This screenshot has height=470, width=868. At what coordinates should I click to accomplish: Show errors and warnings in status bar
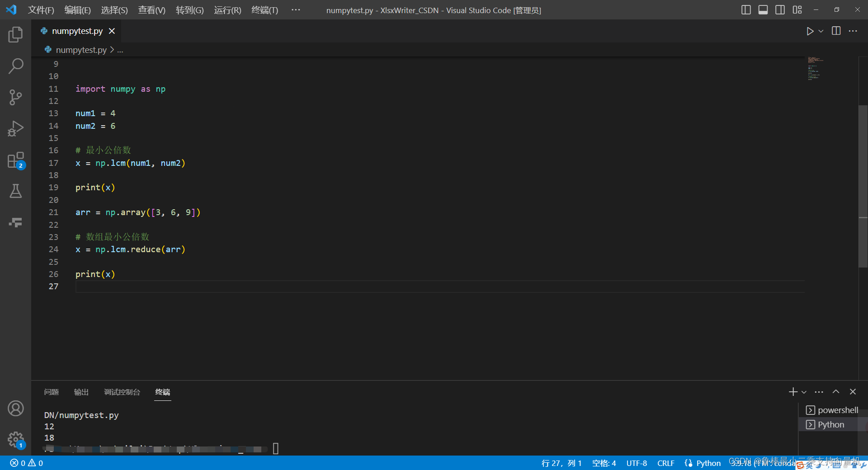tap(27, 463)
